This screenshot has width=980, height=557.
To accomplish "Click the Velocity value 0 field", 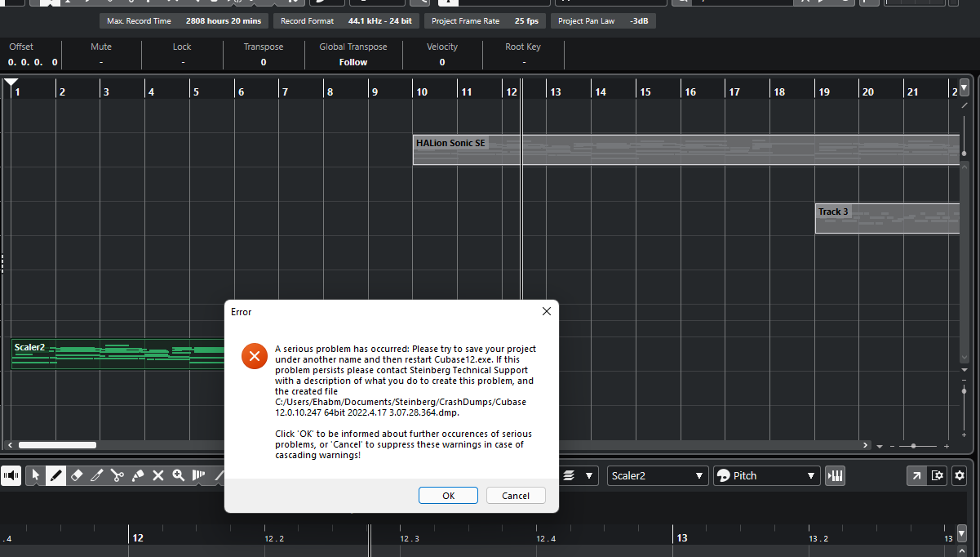I will pyautogui.click(x=442, y=62).
